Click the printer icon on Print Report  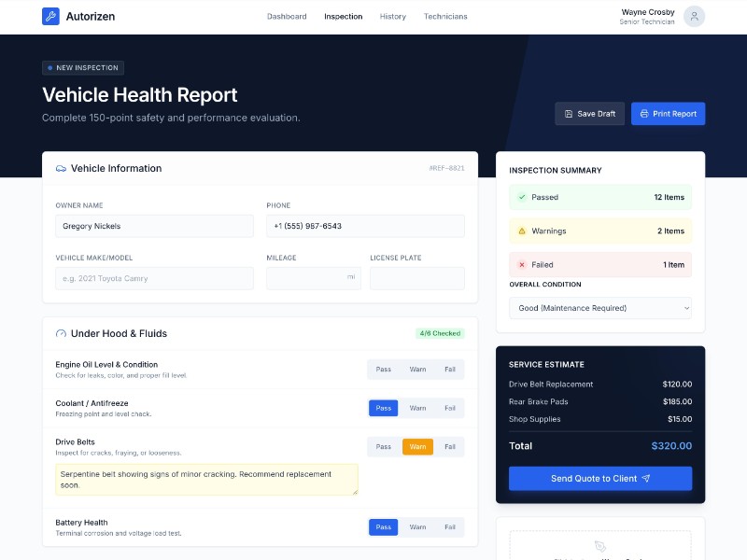pos(645,113)
